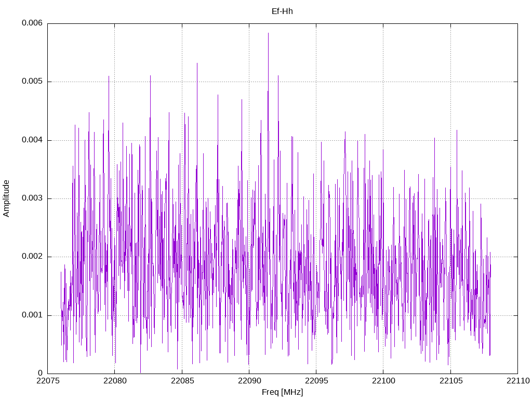The image size is (532, 399).
Task: Click the y-axis value 0.002
Action: 32,257
